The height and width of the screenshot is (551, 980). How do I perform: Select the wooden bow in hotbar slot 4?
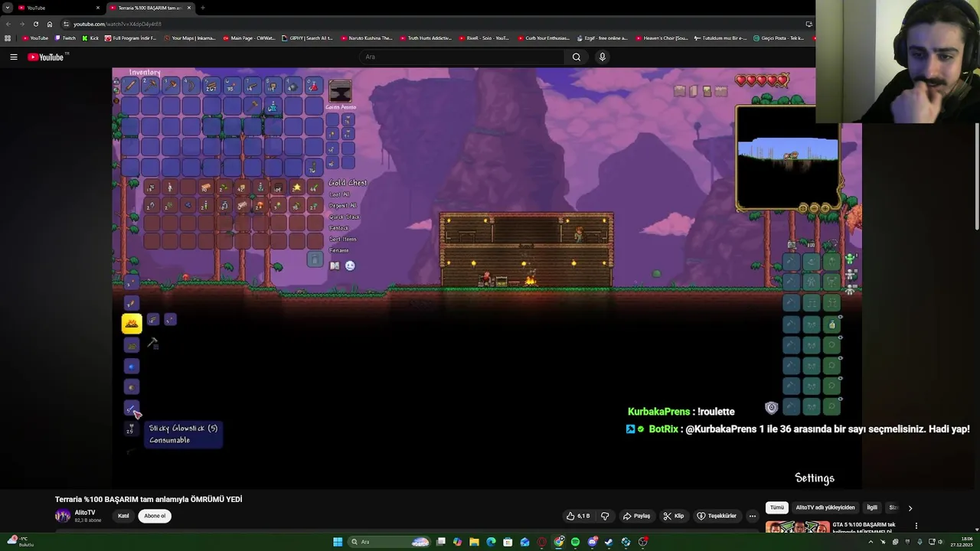click(x=191, y=86)
